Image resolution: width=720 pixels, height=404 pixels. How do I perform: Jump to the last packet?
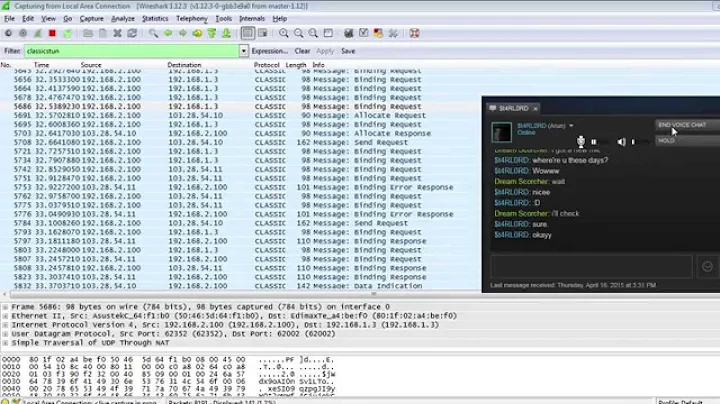(226, 33)
